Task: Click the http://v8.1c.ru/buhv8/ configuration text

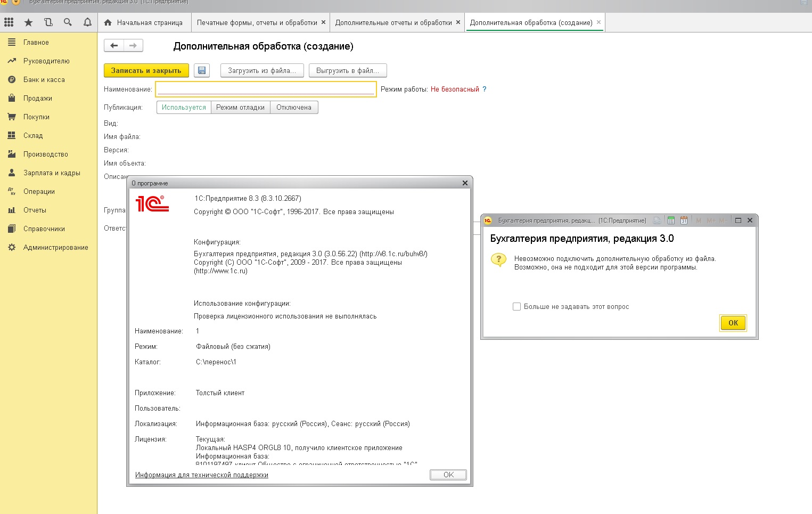Action: tap(393, 254)
